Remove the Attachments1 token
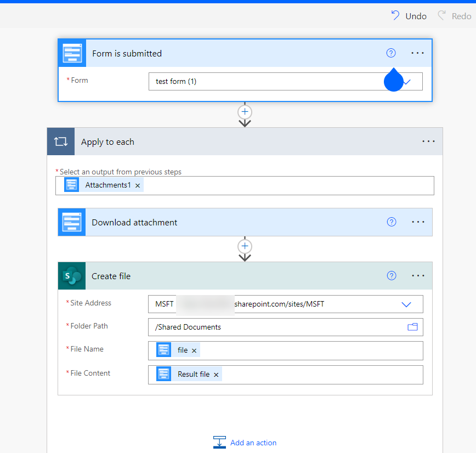The height and width of the screenshot is (453, 476). tap(138, 185)
